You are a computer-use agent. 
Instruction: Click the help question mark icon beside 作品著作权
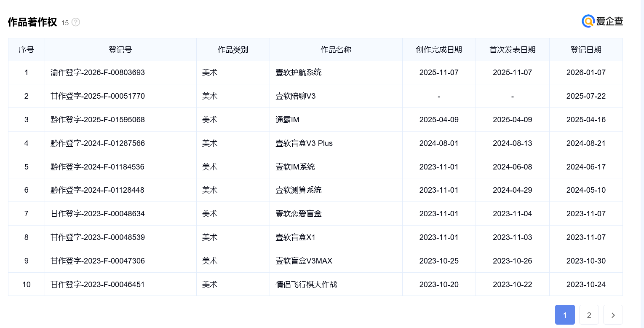(76, 22)
